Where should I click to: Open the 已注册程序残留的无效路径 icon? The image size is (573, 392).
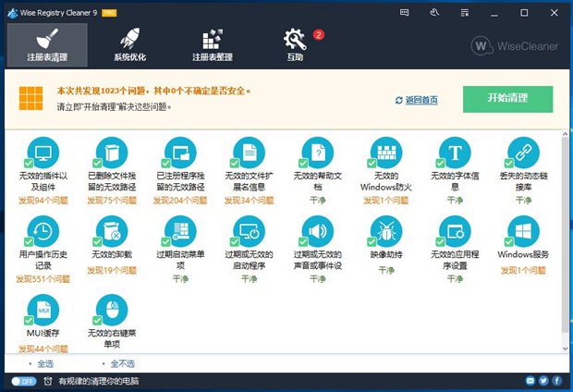coord(180,153)
